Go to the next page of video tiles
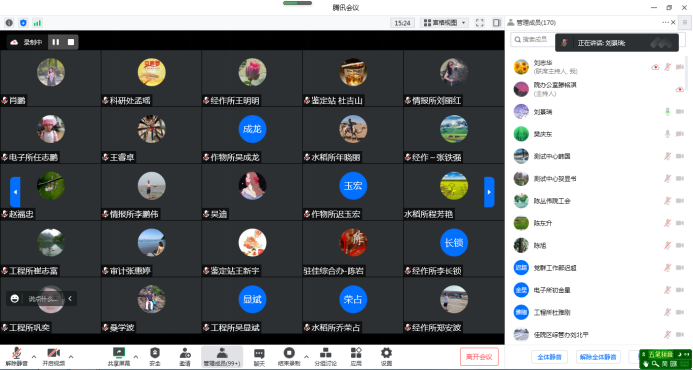Image resolution: width=693 pixels, height=370 pixels. tap(489, 192)
